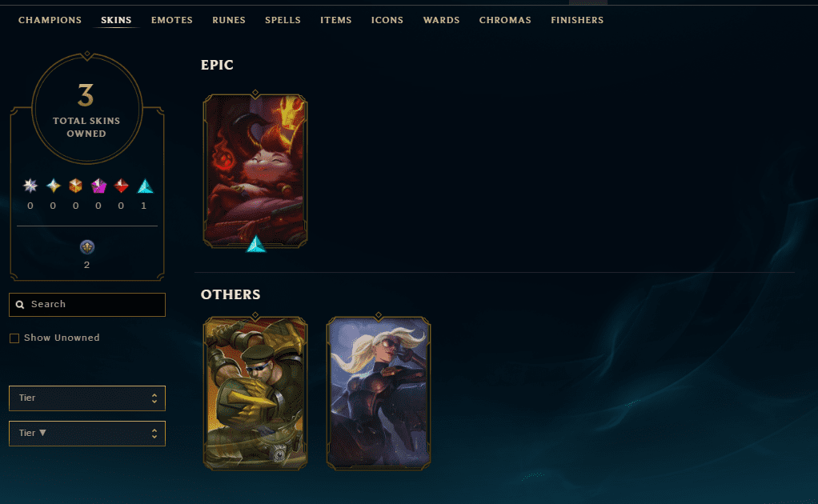Select the blonde sunglasses skin card
Screen dimensions: 818x504
tap(379, 393)
